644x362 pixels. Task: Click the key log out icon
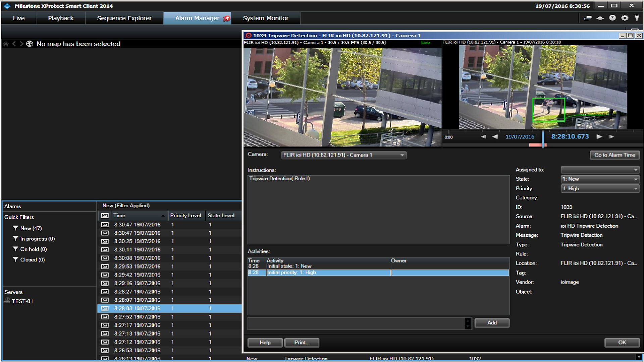pos(637,18)
